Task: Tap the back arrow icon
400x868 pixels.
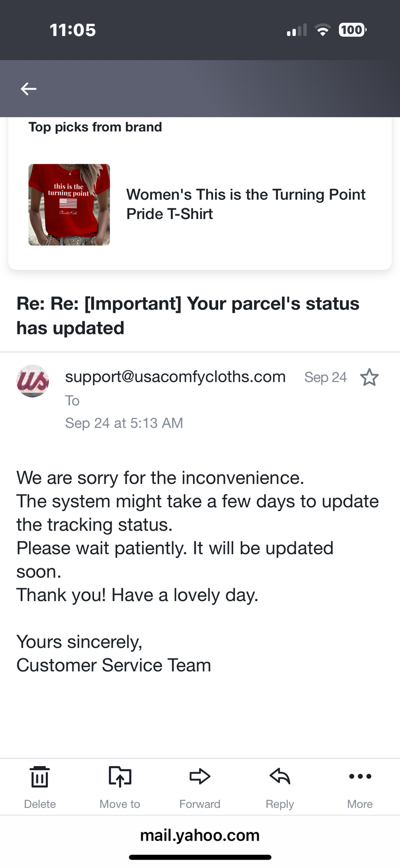Action: tap(28, 89)
